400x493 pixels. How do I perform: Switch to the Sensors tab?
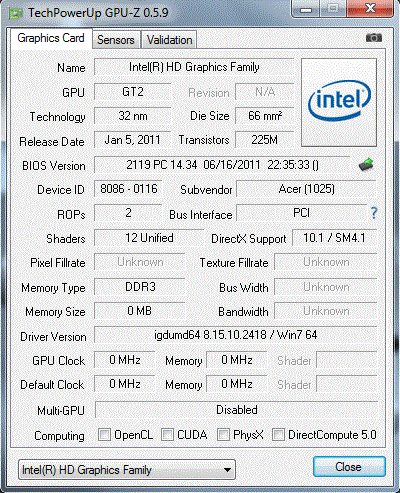[116, 40]
